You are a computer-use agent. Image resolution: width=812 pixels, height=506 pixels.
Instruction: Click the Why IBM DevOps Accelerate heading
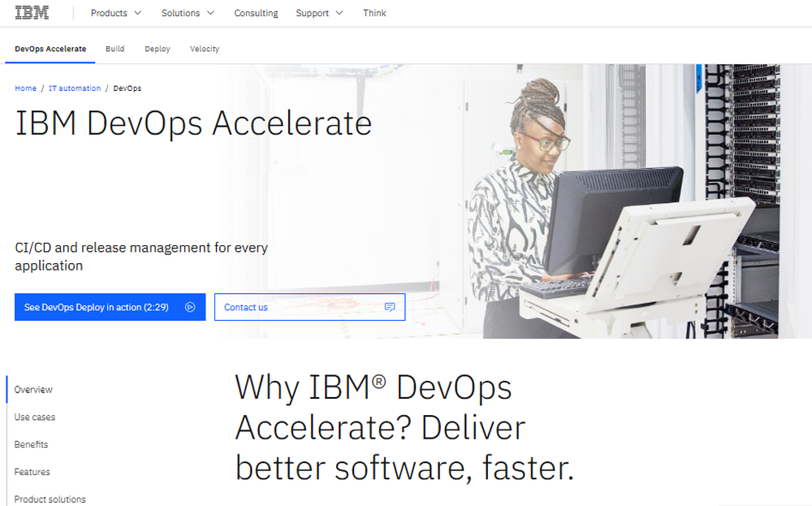404,427
